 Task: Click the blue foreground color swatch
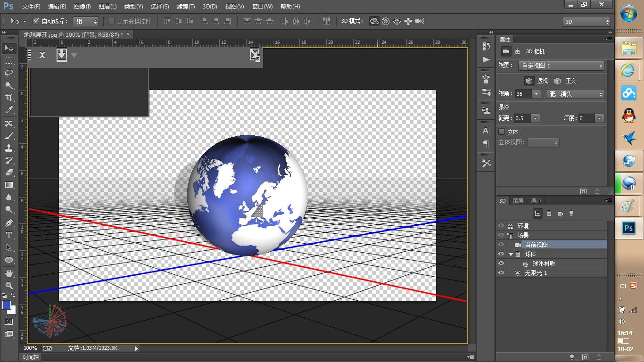[7, 305]
